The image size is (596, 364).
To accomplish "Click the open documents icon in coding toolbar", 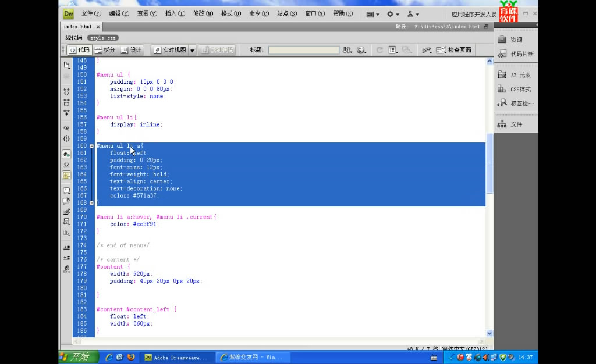I will 66,65.
